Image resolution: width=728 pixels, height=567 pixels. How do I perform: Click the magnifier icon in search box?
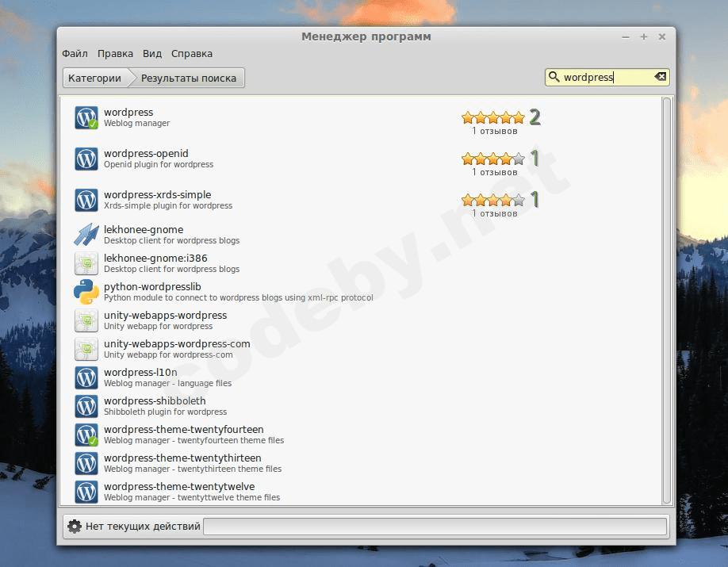pos(554,77)
